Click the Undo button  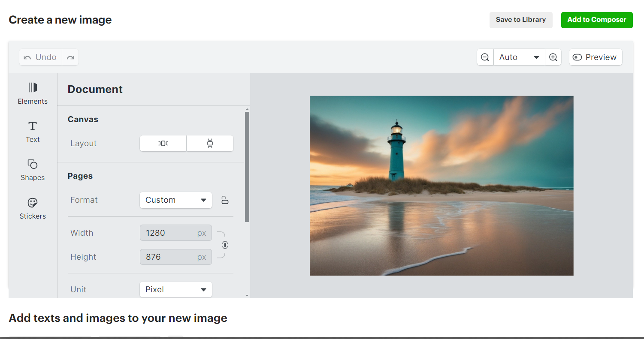pyautogui.click(x=40, y=57)
